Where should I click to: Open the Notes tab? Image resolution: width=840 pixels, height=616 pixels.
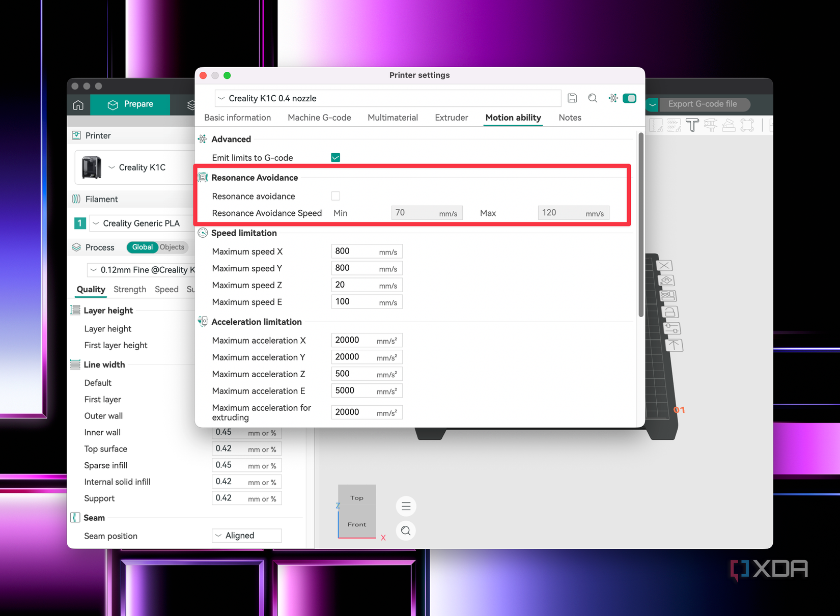click(x=570, y=118)
